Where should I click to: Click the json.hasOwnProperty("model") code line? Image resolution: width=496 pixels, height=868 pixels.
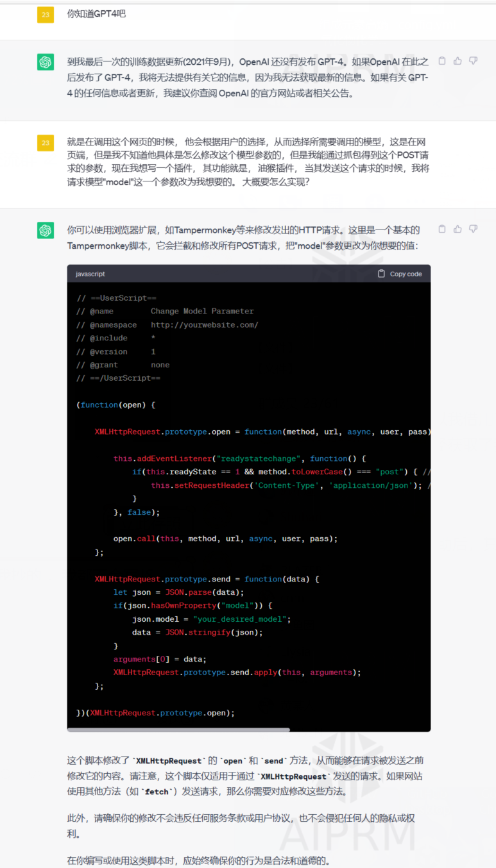pos(192,606)
